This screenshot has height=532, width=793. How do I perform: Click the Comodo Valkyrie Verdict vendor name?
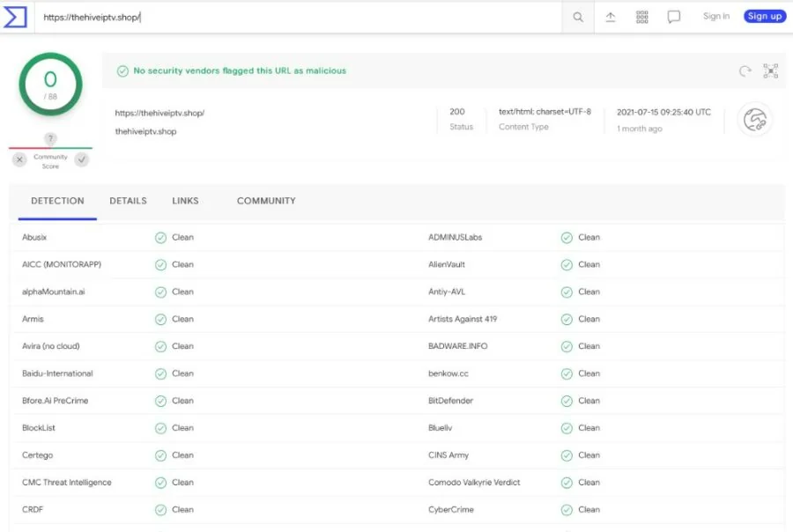click(474, 483)
